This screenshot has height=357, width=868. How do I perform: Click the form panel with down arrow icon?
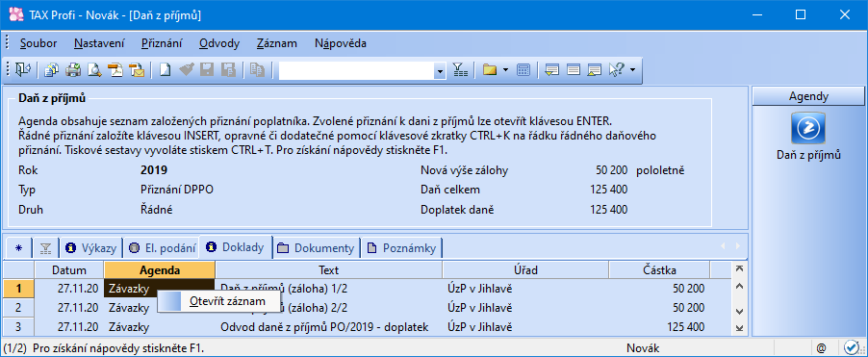(552, 69)
